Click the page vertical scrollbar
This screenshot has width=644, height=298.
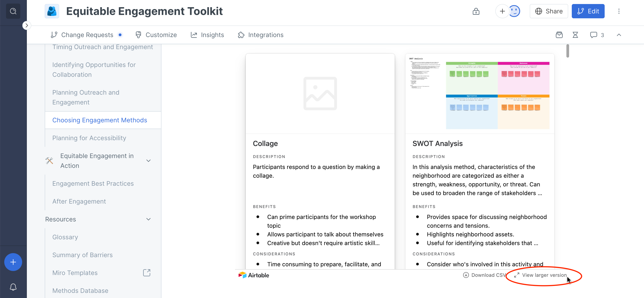(x=568, y=51)
